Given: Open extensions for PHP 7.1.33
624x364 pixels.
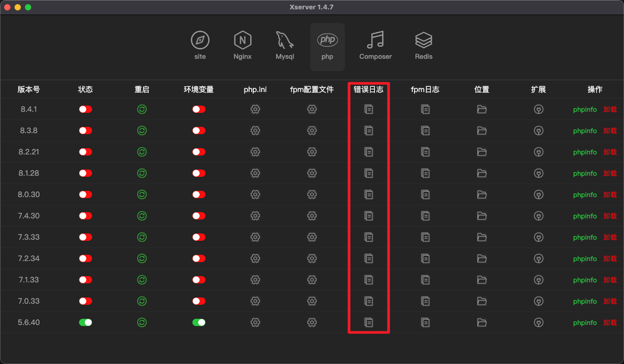Looking at the screenshot, I should tap(539, 280).
